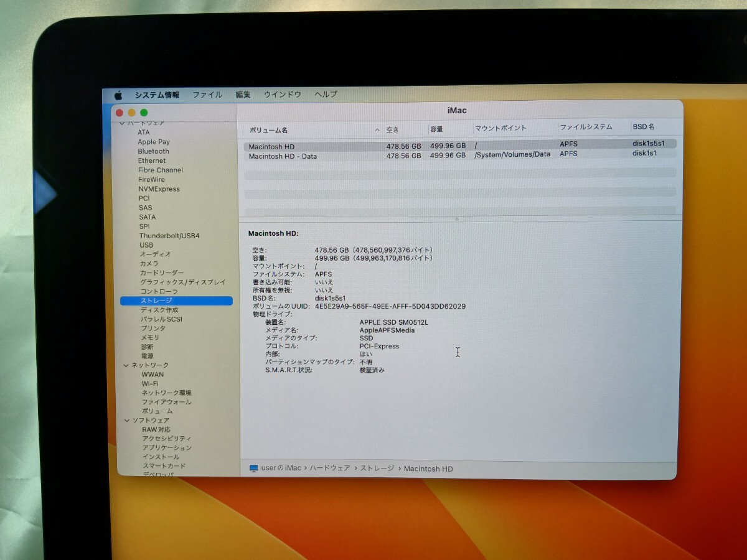Select アプリケーション in the sidebar
This screenshot has height=560, width=747.
pyautogui.click(x=167, y=448)
